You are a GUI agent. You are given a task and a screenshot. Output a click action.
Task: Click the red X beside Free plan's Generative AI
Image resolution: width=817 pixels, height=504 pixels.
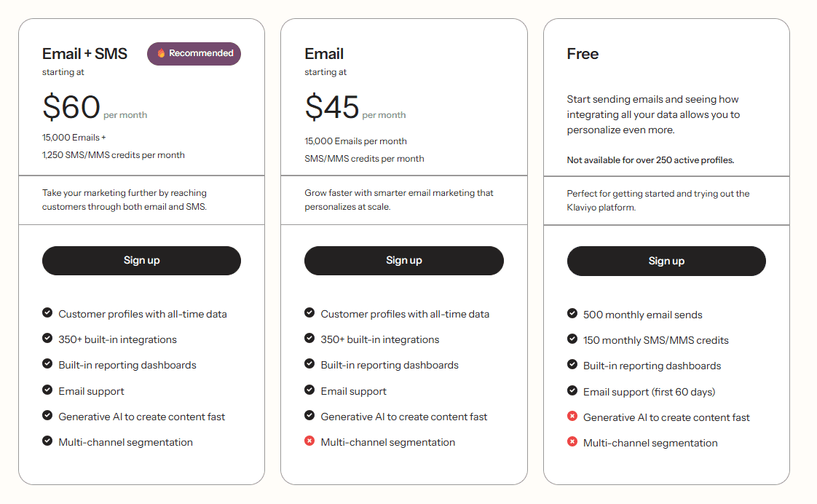(572, 416)
